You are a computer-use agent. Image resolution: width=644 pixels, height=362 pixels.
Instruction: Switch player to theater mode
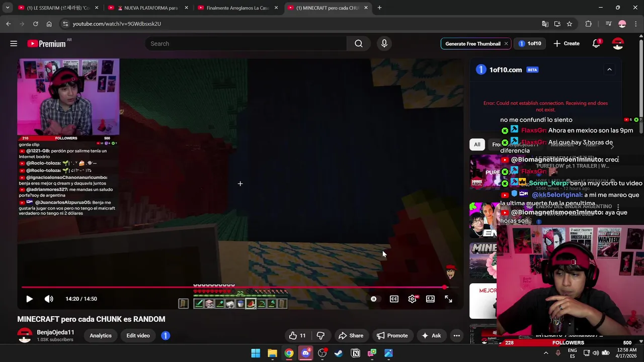point(430,299)
